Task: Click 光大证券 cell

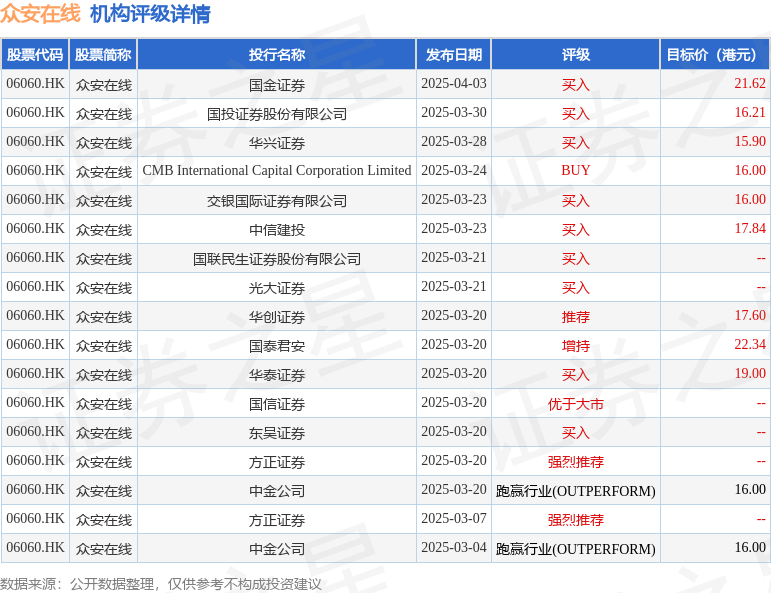Action: [x=277, y=288]
